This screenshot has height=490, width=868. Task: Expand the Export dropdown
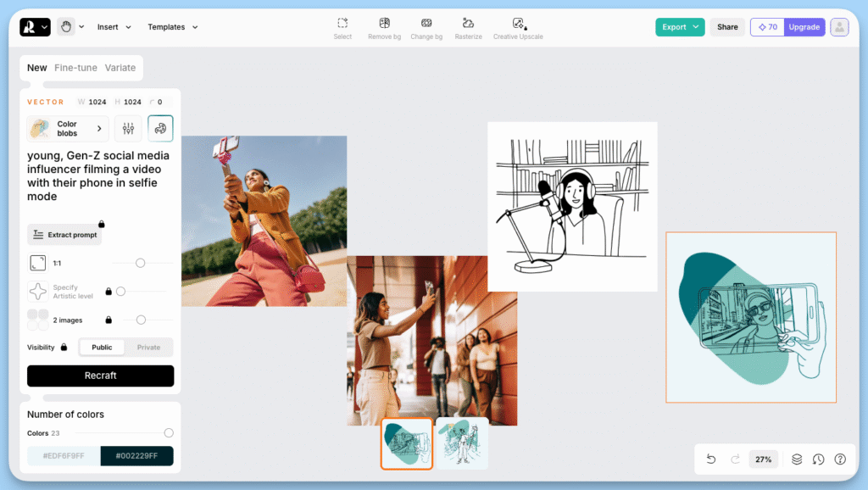[x=680, y=26]
